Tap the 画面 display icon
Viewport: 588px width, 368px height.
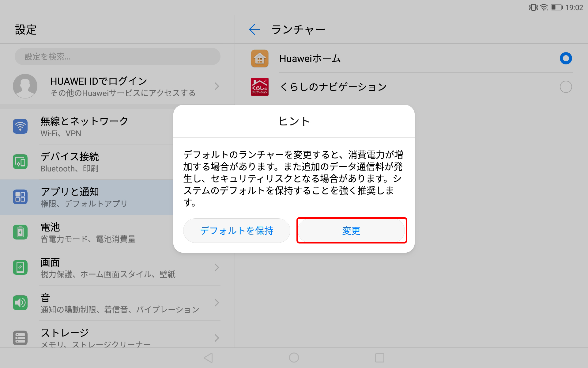pos(20,267)
